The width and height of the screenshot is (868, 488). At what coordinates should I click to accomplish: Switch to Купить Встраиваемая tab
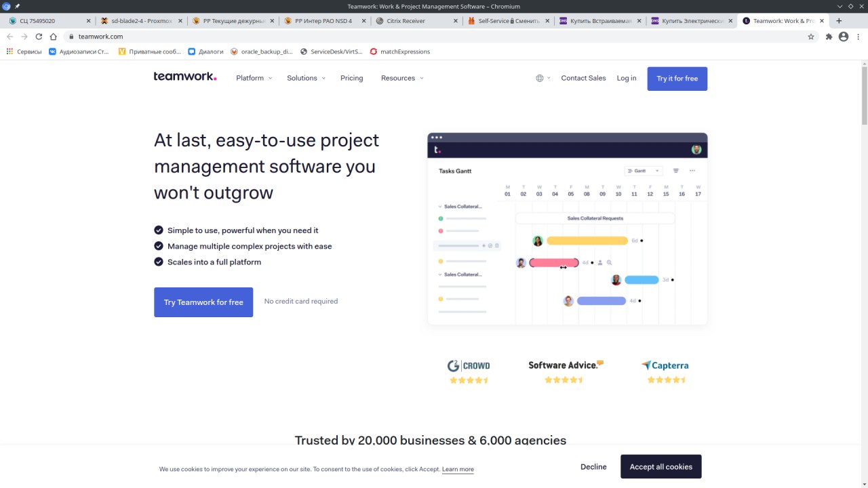pos(600,21)
